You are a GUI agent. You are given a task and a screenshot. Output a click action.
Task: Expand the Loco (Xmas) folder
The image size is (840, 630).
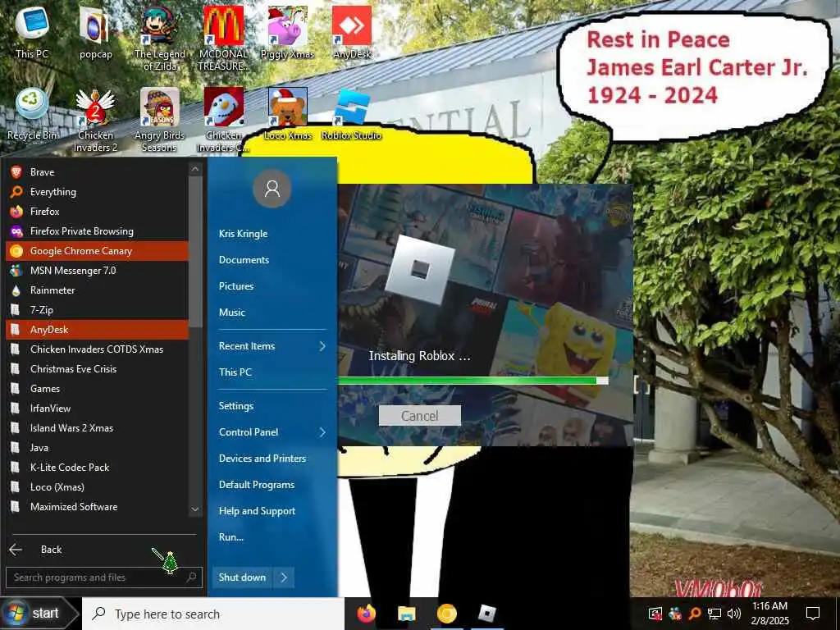tap(97, 487)
